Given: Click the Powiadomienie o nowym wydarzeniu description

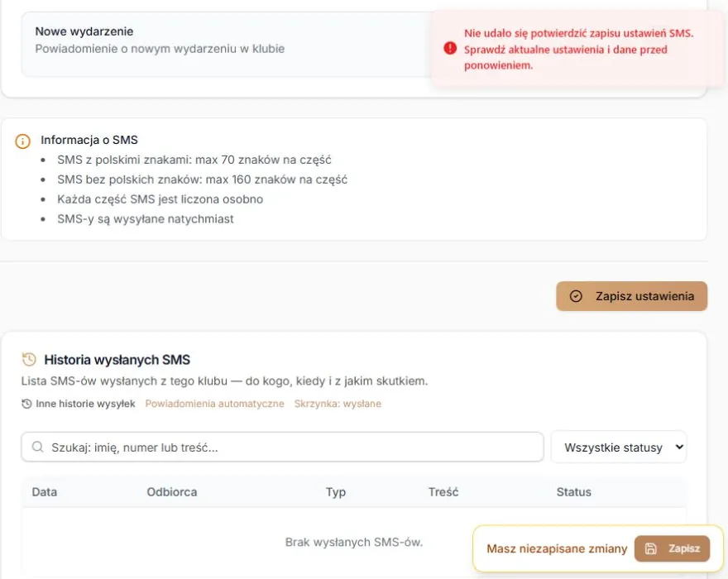Looking at the screenshot, I should pyautogui.click(x=160, y=49).
